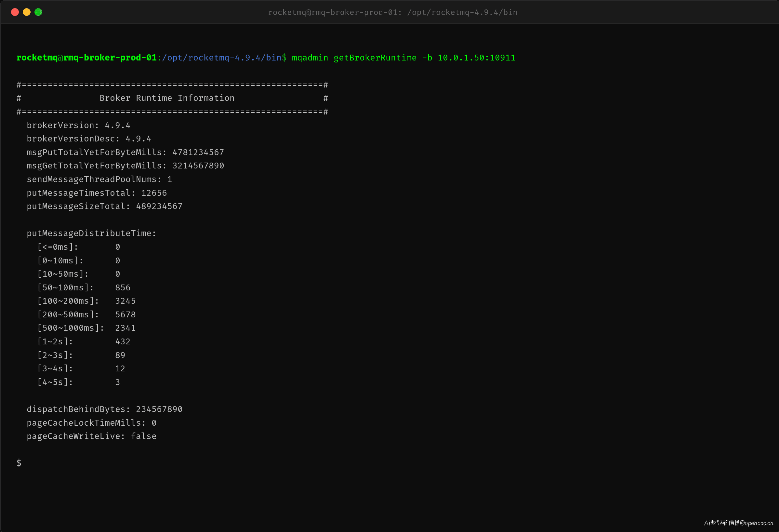The image size is (779, 532).
Task: Click msgGetTotalYetForByteMills value 3214567890
Action: tap(198, 166)
